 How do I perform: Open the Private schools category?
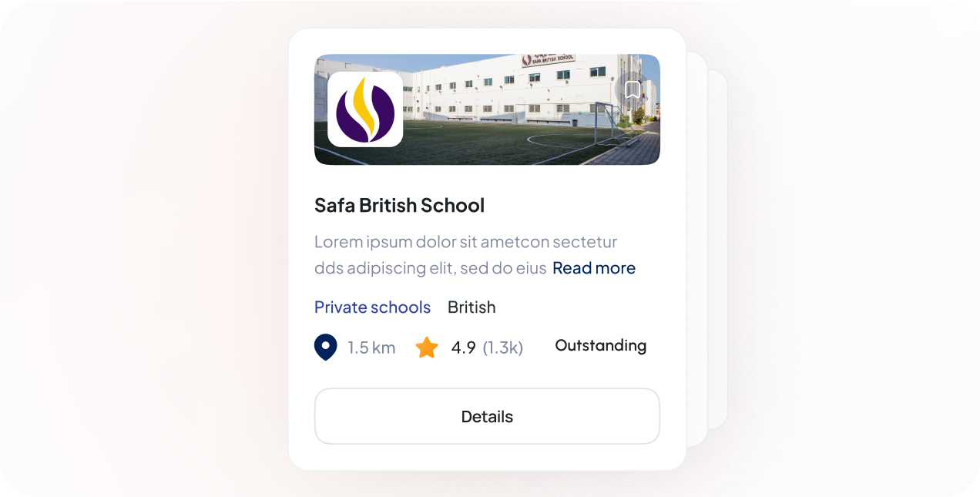[x=372, y=307]
